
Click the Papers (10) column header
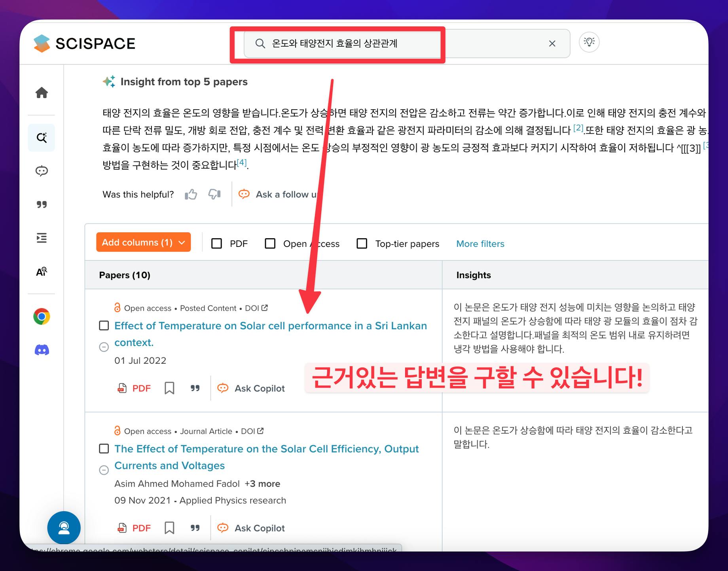click(x=125, y=275)
